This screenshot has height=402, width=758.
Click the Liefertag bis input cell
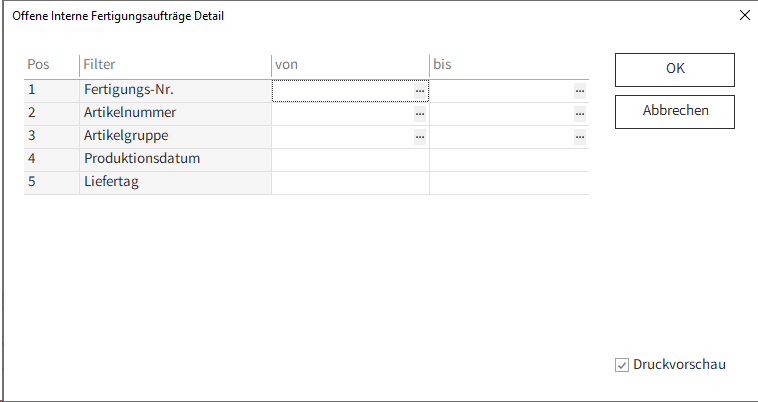coord(508,183)
